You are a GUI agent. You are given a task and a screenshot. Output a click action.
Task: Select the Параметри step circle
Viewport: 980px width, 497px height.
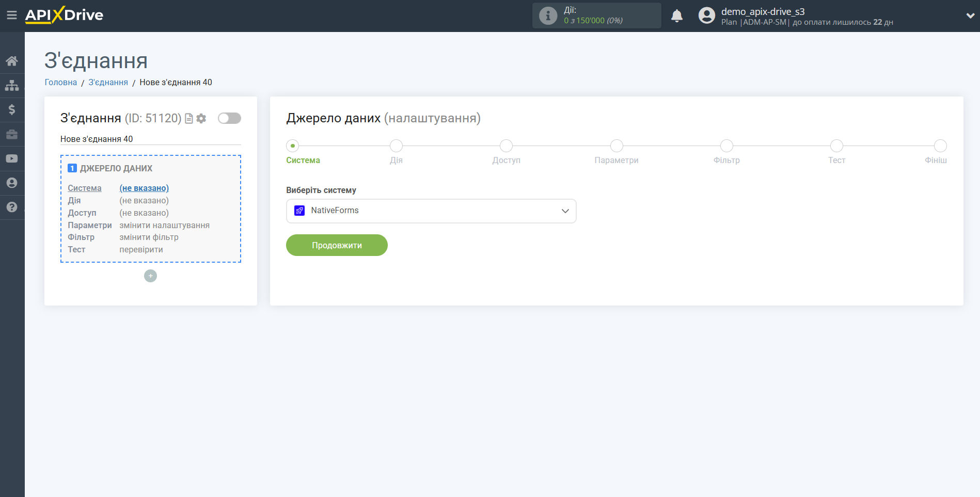pyautogui.click(x=617, y=146)
